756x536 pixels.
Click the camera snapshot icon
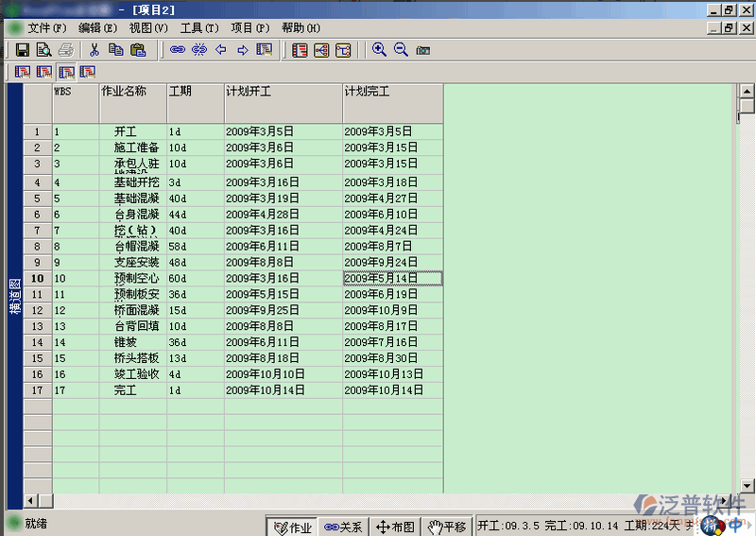[x=422, y=50]
